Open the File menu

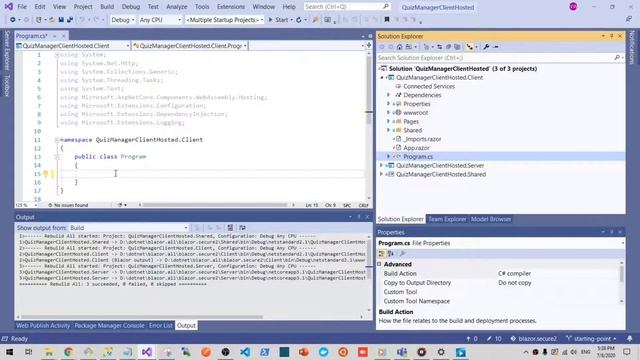point(22,7)
